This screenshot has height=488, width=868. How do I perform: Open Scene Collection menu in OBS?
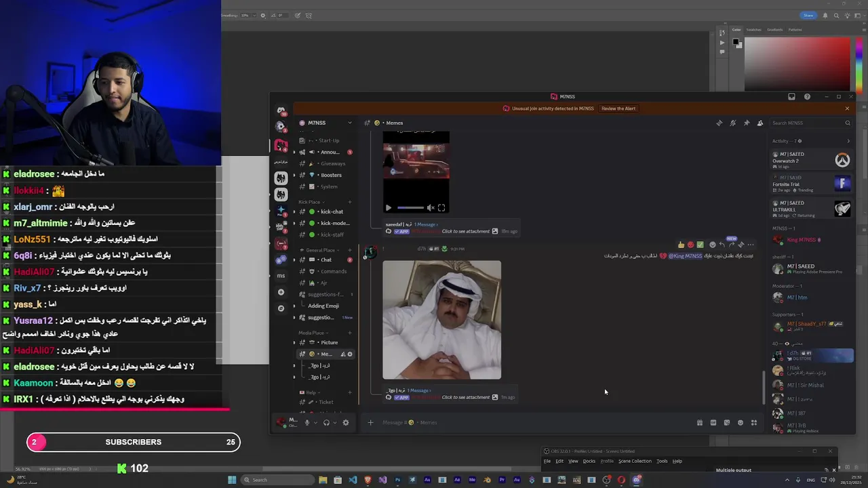(x=635, y=461)
